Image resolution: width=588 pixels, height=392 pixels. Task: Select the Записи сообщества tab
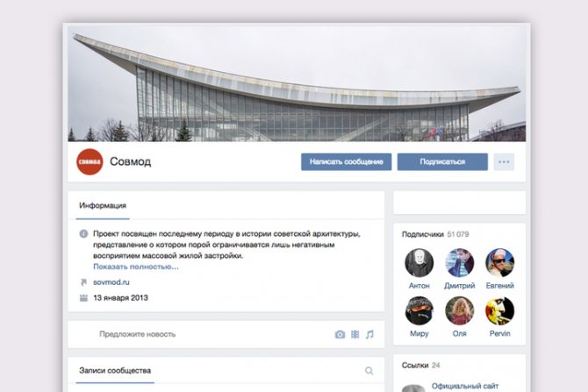[115, 371]
